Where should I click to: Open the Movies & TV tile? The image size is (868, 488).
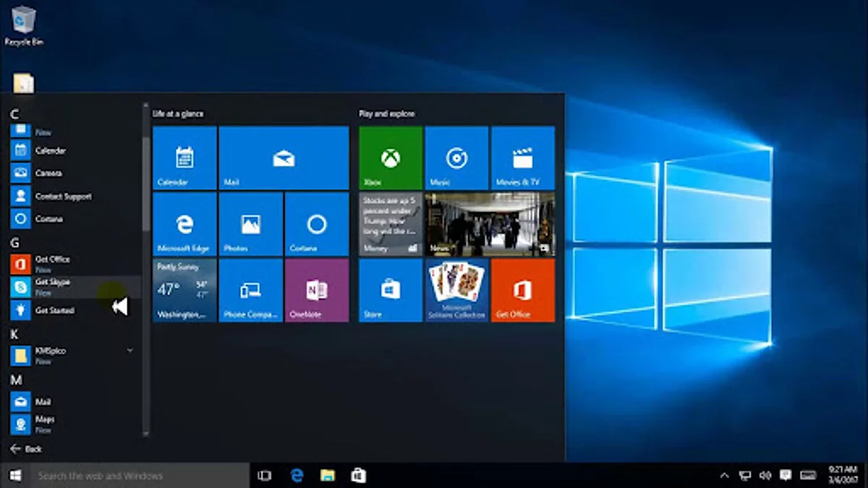pos(523,158)
